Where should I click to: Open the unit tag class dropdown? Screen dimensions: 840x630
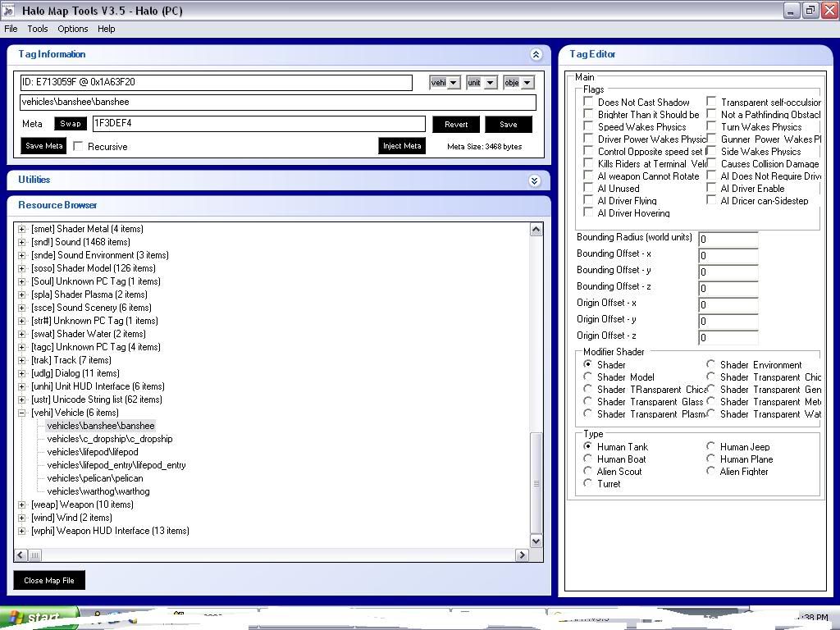point(491,83)
